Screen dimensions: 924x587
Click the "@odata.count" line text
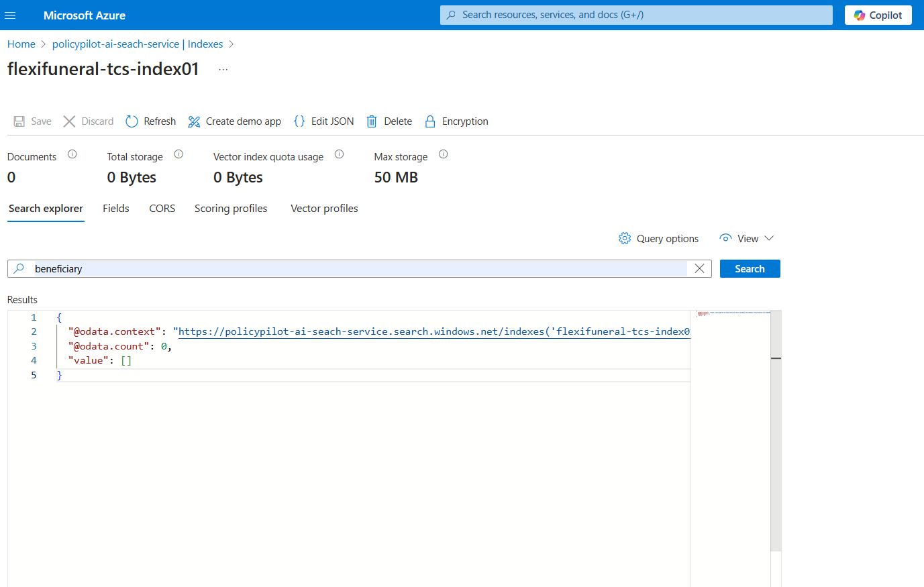coord(119,346)
